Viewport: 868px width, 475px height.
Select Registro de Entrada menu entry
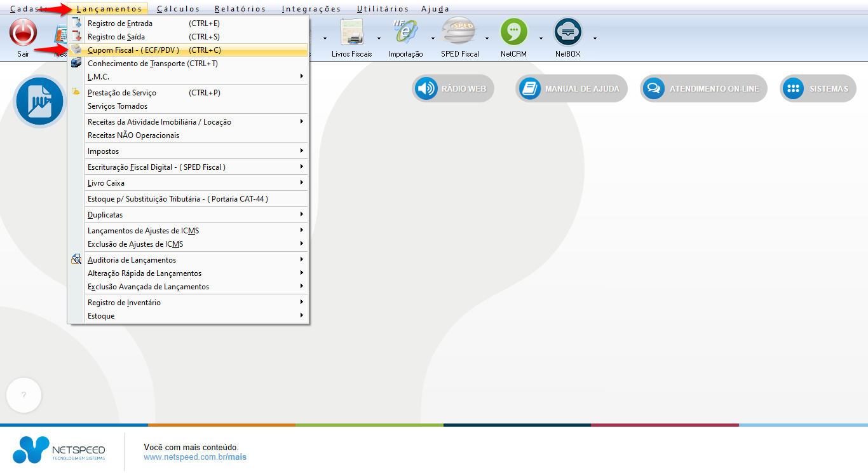pos(188,24)
